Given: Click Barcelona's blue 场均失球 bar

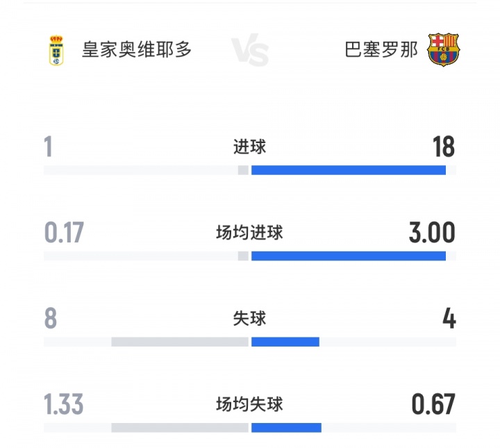Looking at the screenshot, I should (286, 428).
